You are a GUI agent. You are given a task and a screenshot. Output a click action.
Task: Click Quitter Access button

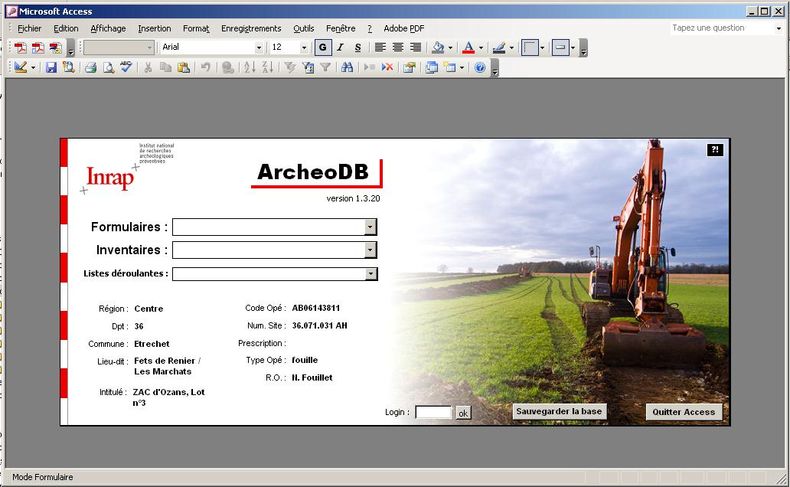[684, 412]
